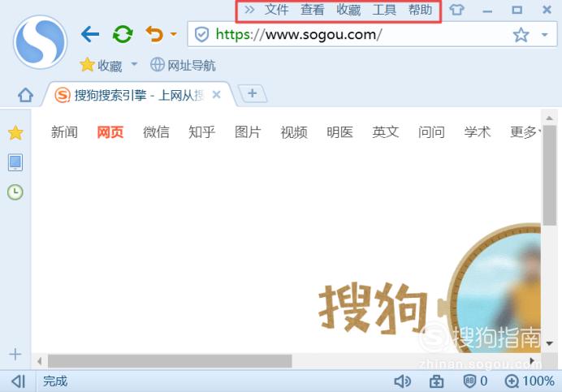Go to 图片 search category
The image size is (562, 392).
click(248, 132)
